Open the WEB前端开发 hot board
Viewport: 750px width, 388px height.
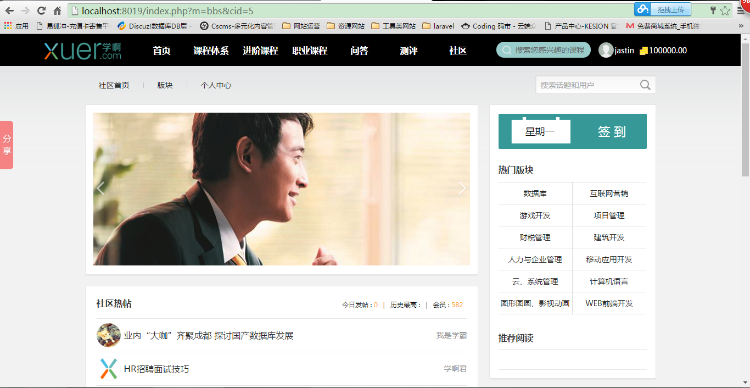click(609, 304)
